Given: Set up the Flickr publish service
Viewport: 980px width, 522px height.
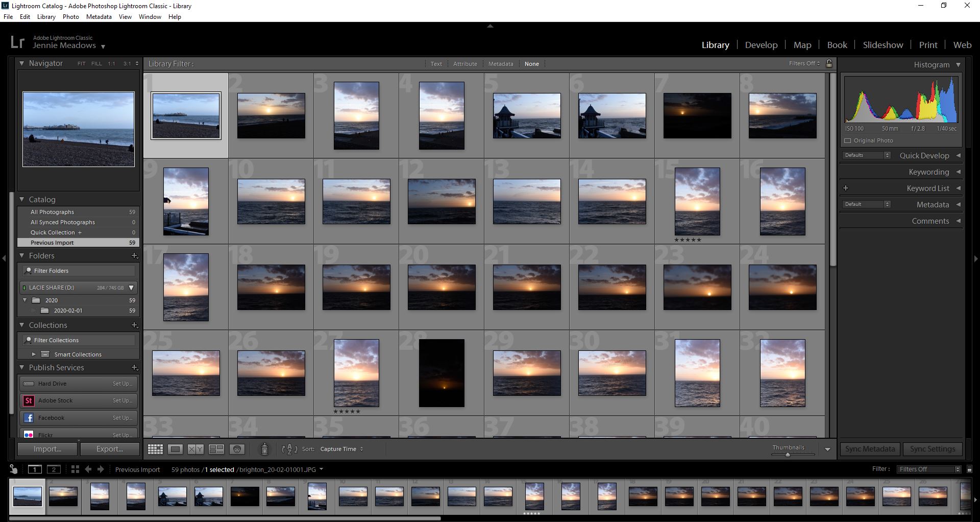Looking at the screenshot, I should pyautogui.click(x=122, y=435).
